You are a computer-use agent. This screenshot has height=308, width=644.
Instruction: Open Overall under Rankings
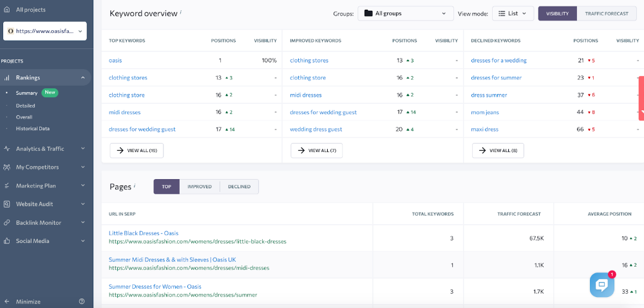click(24, 117)
